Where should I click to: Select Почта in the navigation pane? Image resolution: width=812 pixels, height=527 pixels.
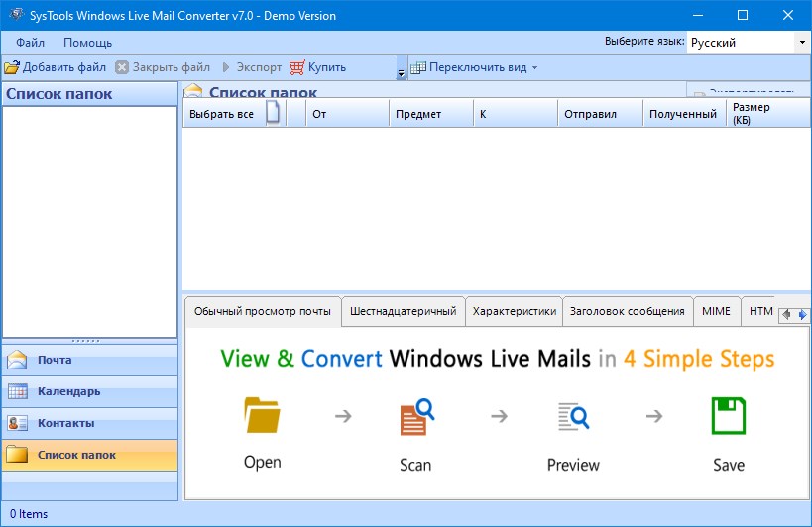90,360
